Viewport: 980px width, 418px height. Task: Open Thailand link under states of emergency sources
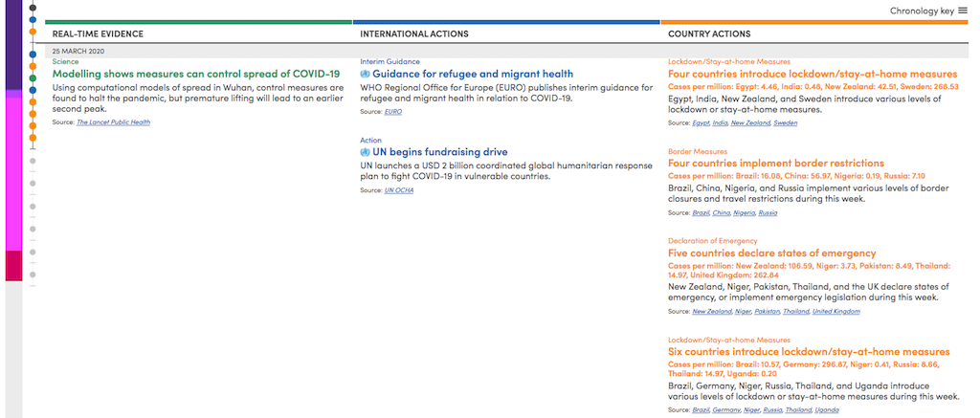tap(796, 311)
